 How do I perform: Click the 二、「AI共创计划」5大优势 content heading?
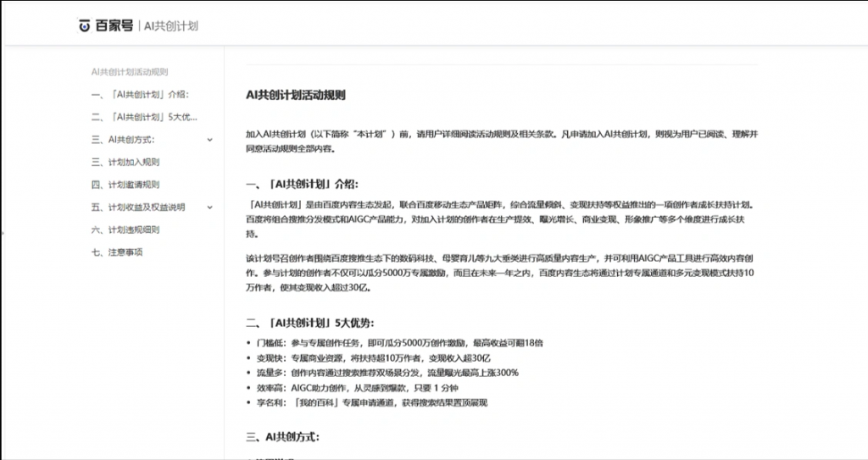[x=309, y=323]
